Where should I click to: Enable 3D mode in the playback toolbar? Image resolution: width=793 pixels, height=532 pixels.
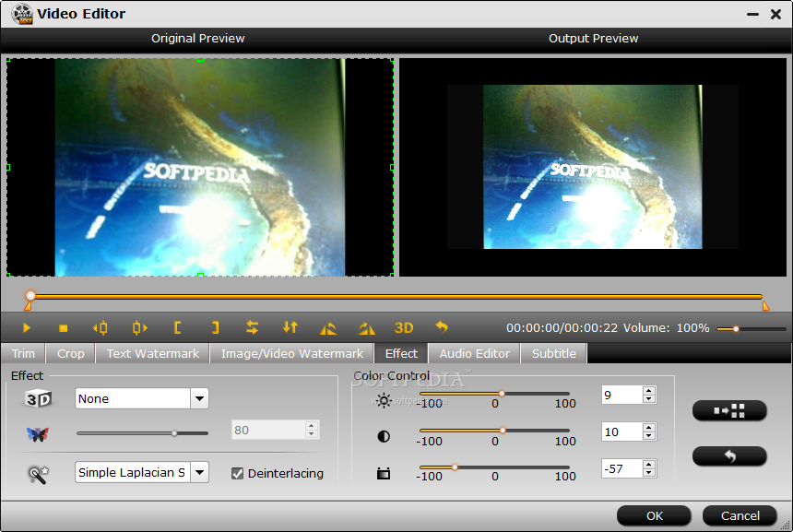tap(404, 328)
